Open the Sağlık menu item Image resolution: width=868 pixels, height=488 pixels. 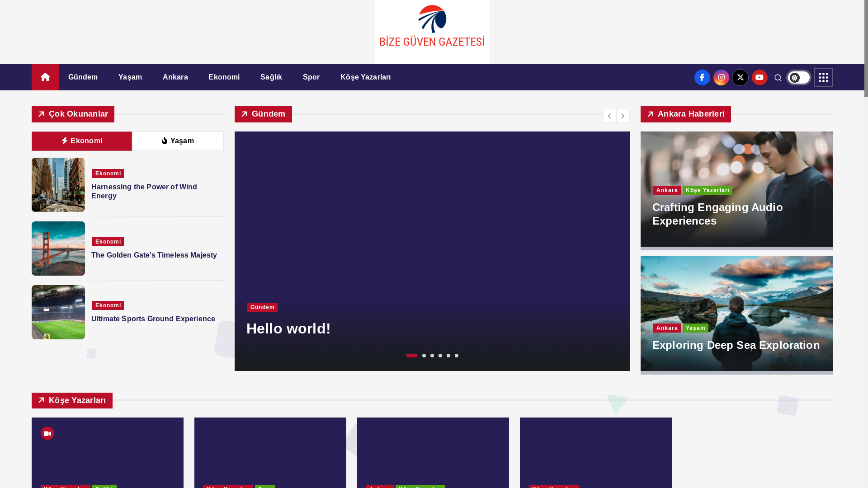coord(271,77)
